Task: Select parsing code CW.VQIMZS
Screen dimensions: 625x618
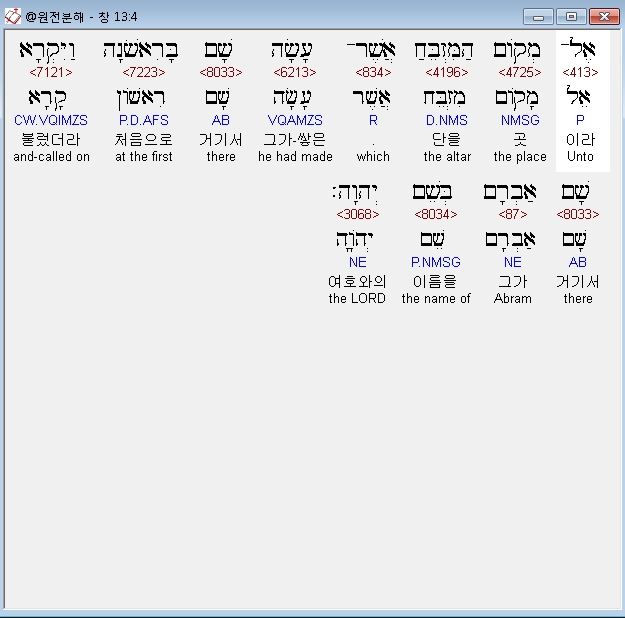Action: [x=51, y=120]
